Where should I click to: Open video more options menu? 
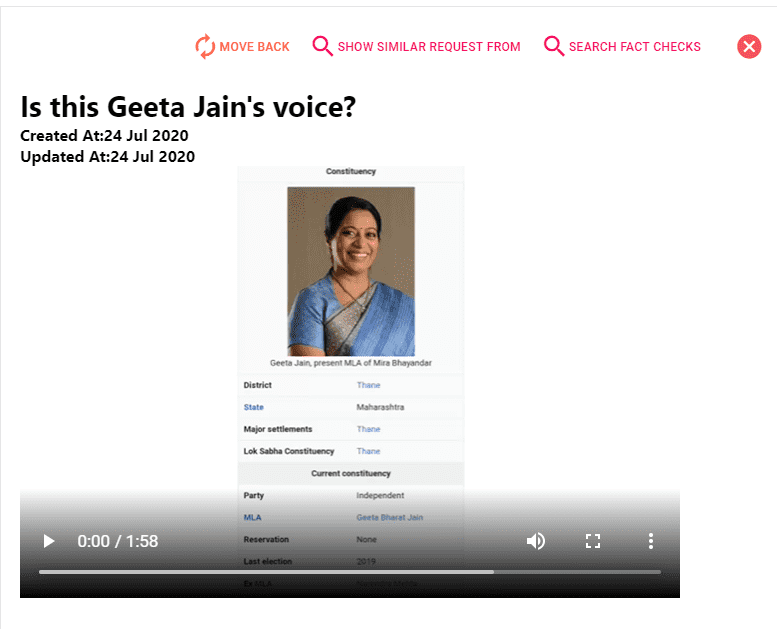[651, 541]
